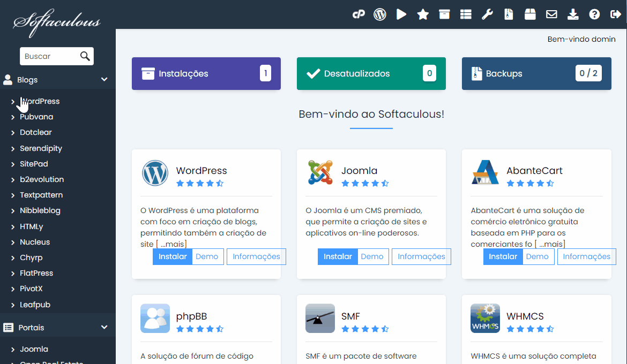Select FlatPress in the sidebar list
Image resolution: width=627 pixels, height=364 pixels.
36,274
